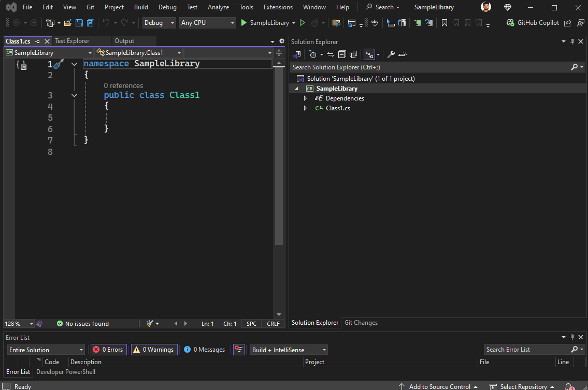This screenshot has width=588, height=390.
Task: Toggle the 0 Errors filter button
Action: coord(109,350)
